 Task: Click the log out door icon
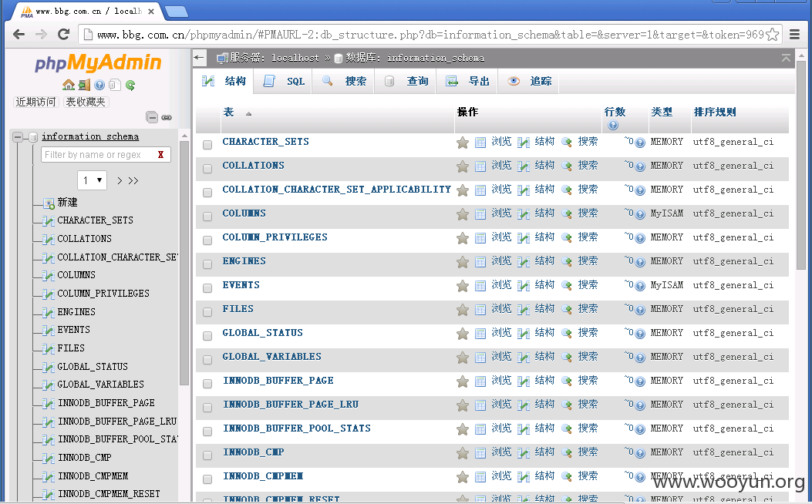point(84,85)
